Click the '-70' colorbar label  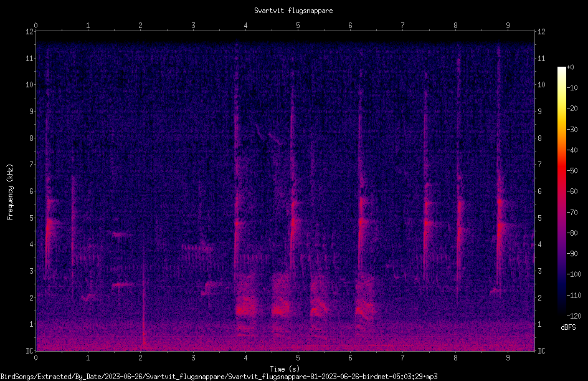tap(572, 213)
